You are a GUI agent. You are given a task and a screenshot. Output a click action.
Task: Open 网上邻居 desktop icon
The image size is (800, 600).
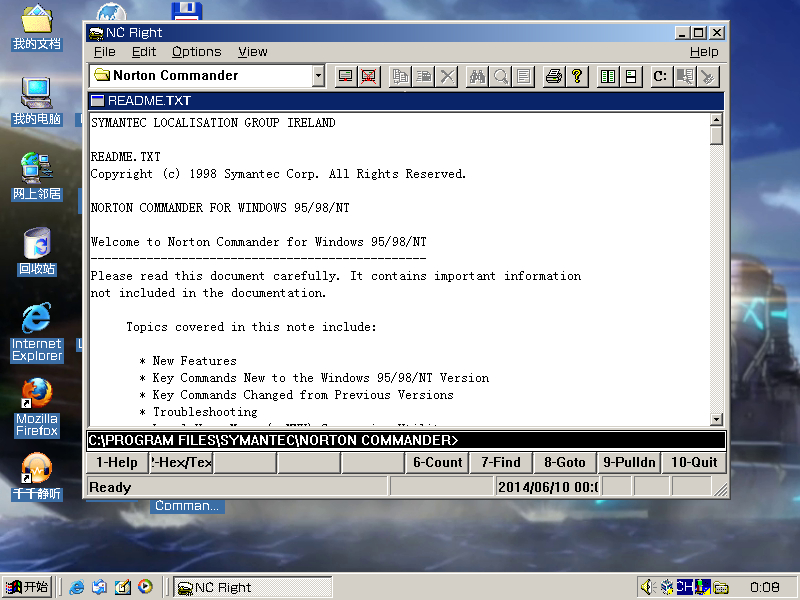(37, 177)
